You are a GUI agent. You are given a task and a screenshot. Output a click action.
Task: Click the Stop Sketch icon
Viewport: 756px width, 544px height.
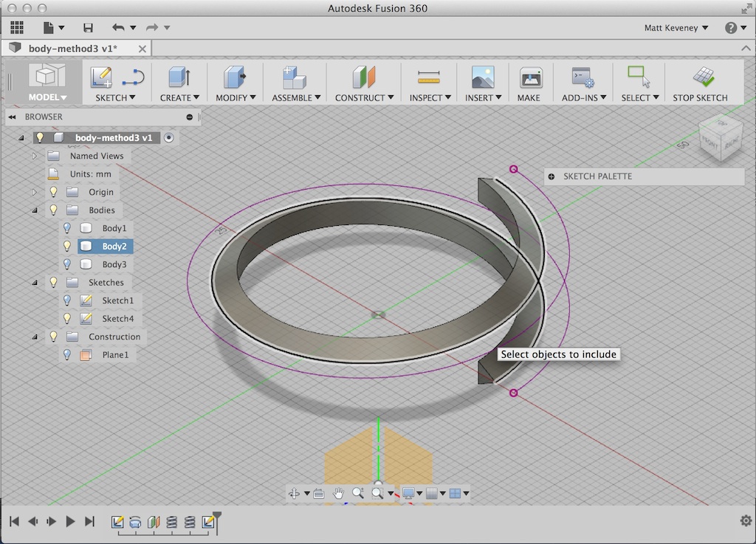(x=704, y=77)
